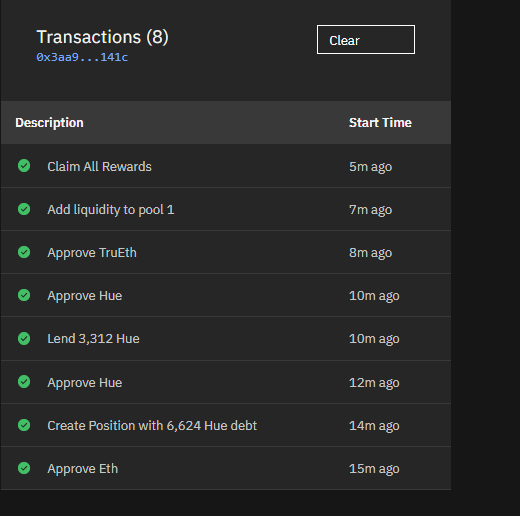Image resolution: width=520 pixels, height=516 pixels.
Task: Click success checkmark for Approve Eth
Action: coord(24,468)
